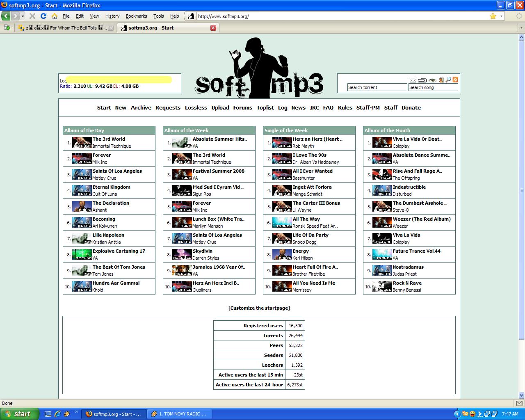Image resolution: width=525 pixels, height=420 pixels.
Task: Open a new tab with plus icon
Action: pos(7,27)
